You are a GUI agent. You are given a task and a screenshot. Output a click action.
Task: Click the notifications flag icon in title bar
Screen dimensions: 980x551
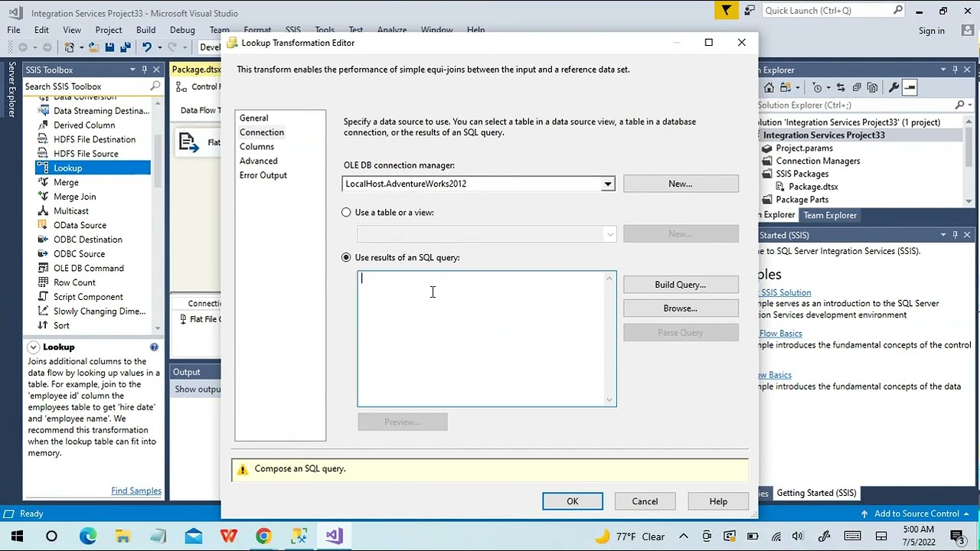coord(726,10)
